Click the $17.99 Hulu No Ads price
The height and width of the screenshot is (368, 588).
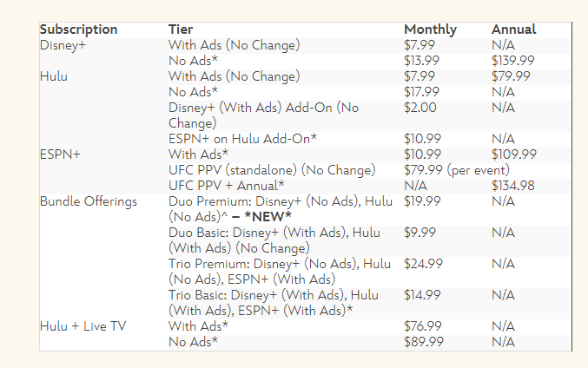click(422, 92)
